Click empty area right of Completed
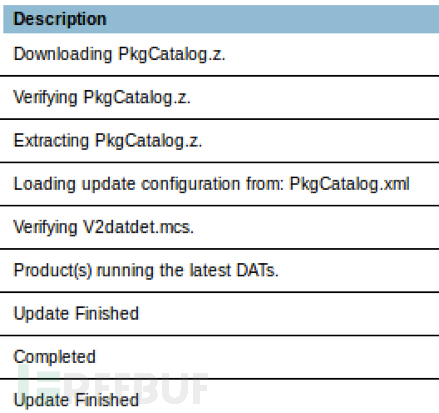This screenshot has width=439, height=413. 267,357
